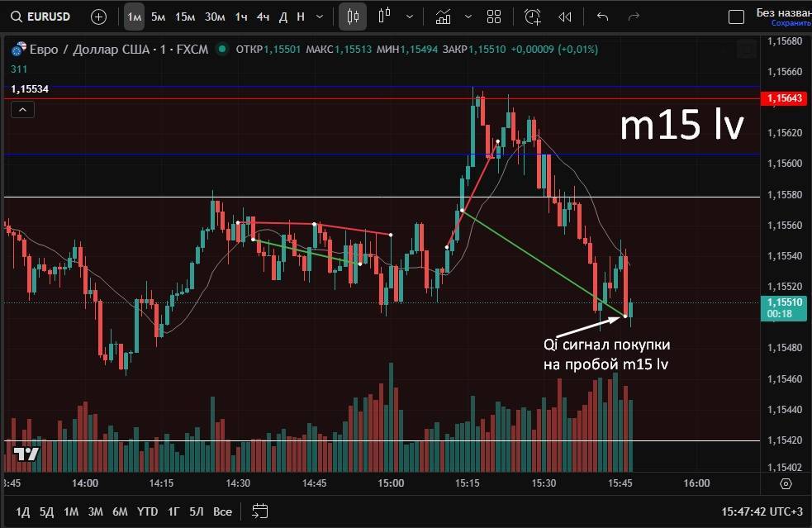812x528 pixels.
Task: Switch to the 15м timeframe
Action: click(x=185, y=17)
